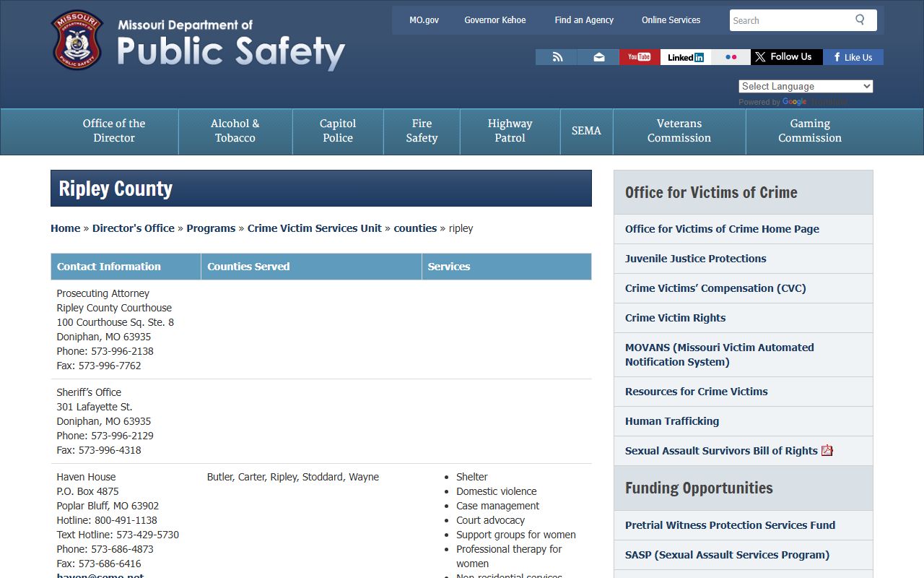This screenshot has height=578, width=924.
Task: Click the Online Services link
Action: [671, 20]
